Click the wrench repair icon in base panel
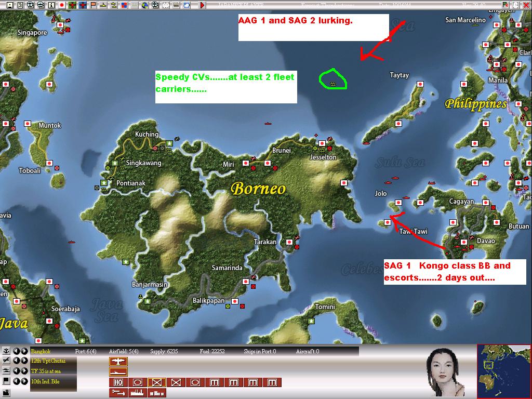Viewport: 532px width, 399px height. 118,393
